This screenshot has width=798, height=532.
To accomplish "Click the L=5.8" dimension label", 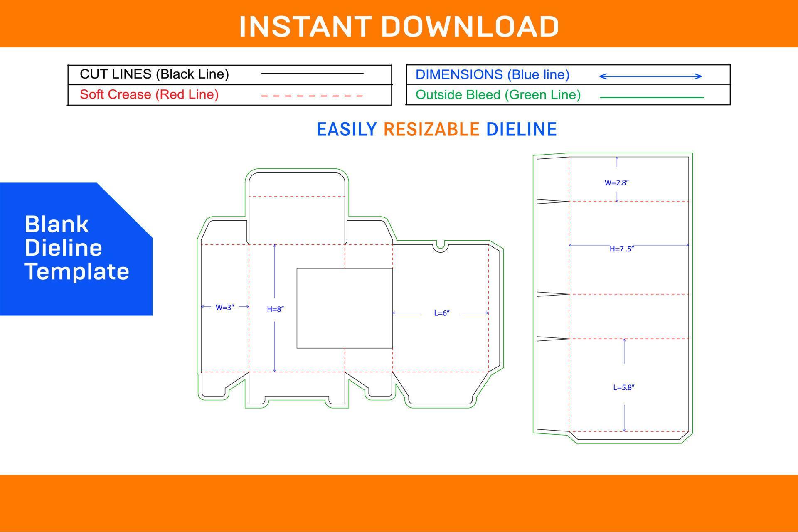I will [624, 387].
